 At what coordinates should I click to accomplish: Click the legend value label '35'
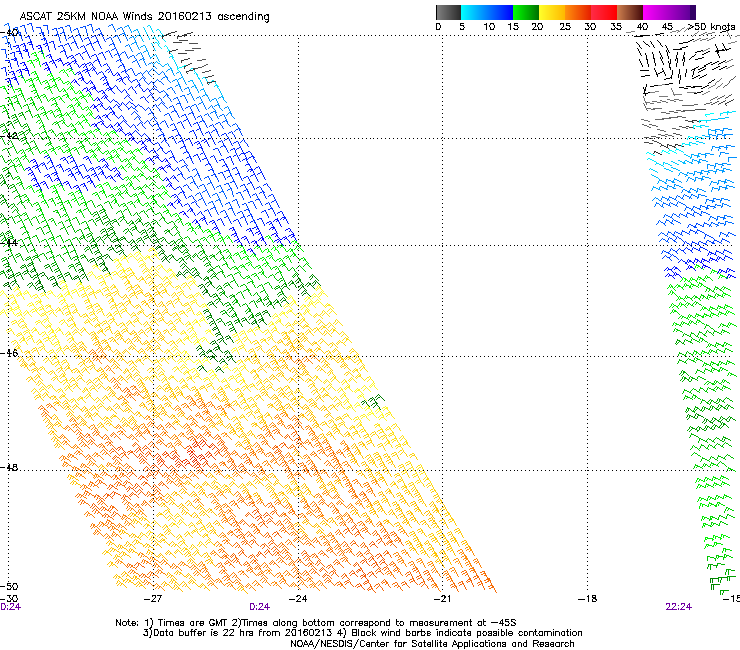(616, 27)
